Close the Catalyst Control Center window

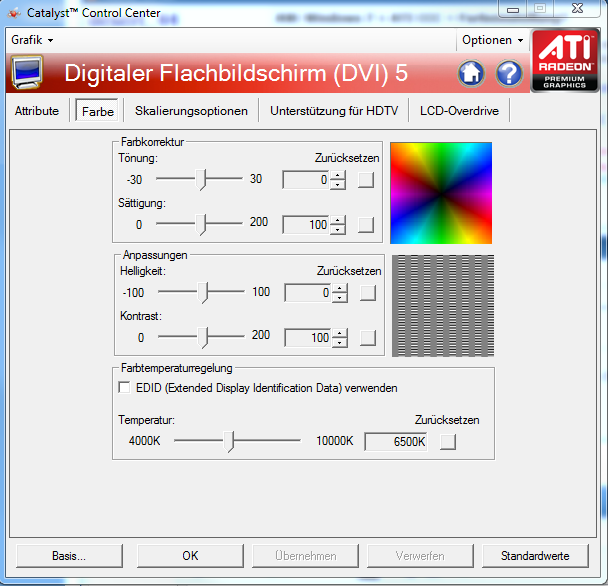pyautogui.click(x=577, y=9)
